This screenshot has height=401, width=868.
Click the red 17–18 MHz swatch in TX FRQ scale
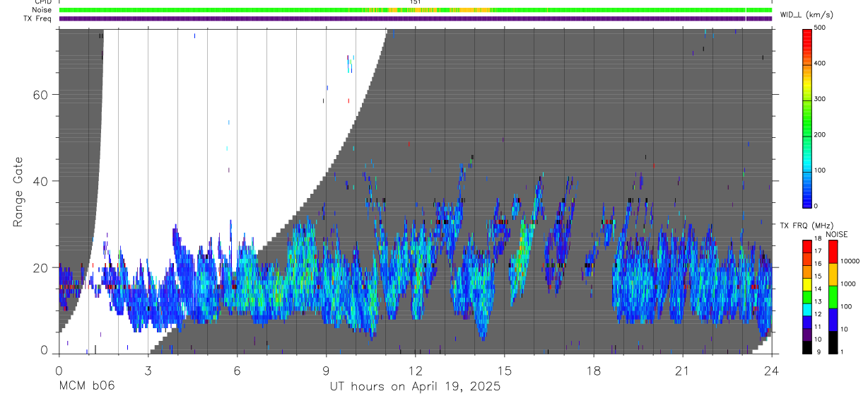click(807, 246)
